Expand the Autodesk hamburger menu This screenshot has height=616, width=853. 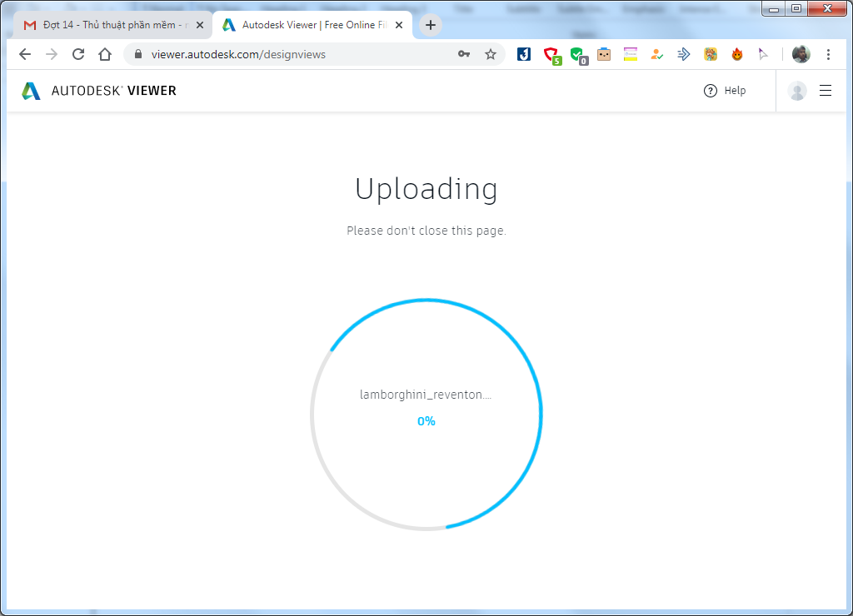click(x=826, y=91)
